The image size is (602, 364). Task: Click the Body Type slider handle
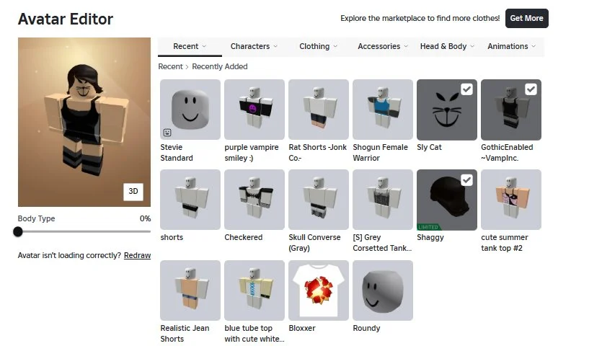(x=17, y=231)
